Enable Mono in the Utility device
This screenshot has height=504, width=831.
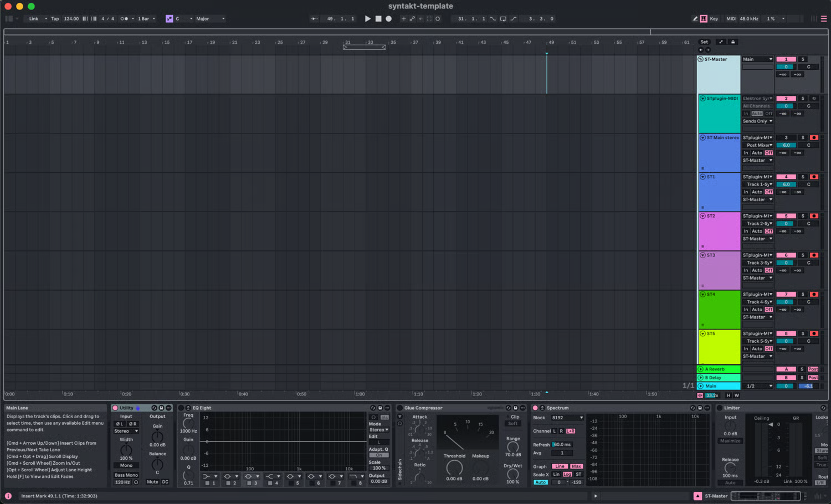pos(126,466)
